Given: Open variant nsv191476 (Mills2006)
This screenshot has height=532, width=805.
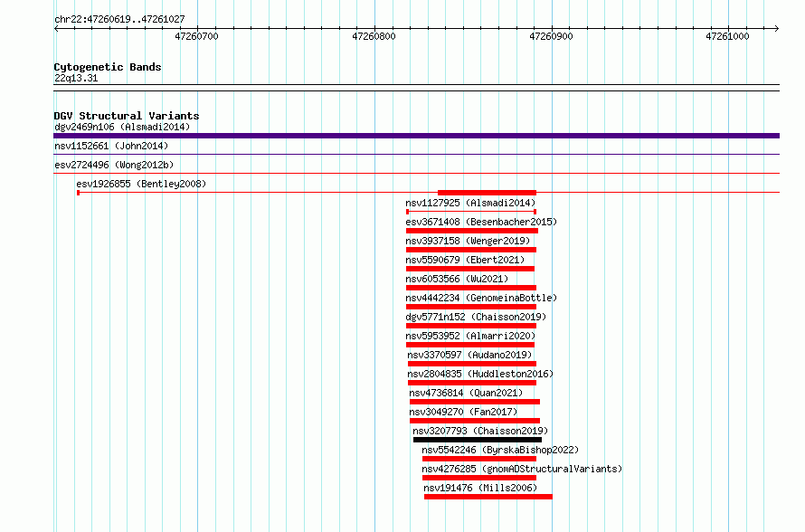Looking at the screenshot, I should tap(480, 488).
